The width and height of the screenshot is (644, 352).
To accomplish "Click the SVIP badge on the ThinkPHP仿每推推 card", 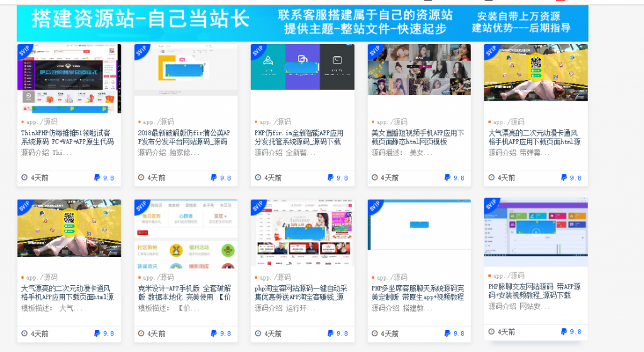I will [x=24, y=50].
